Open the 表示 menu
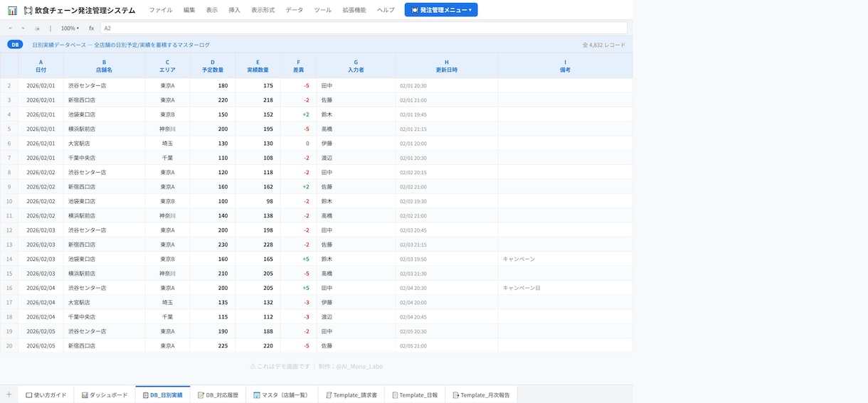868x403 pixels. (211, 10)
